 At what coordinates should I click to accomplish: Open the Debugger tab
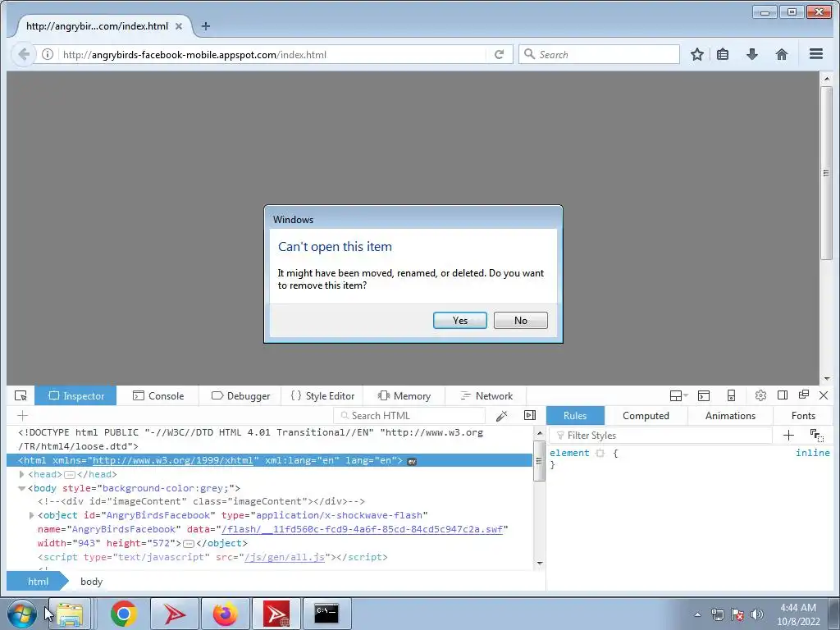coord(240,396)
